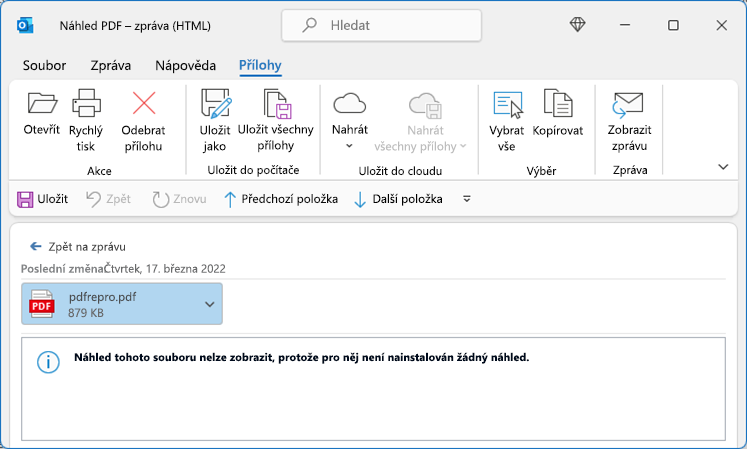The width and height of the screenshot is (747, 449).
Task: Select the Přílohy tab
Action: [260, 65]
